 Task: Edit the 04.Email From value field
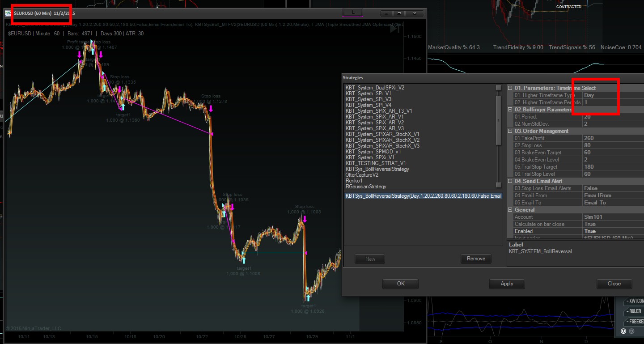click(x=613, y=195)
